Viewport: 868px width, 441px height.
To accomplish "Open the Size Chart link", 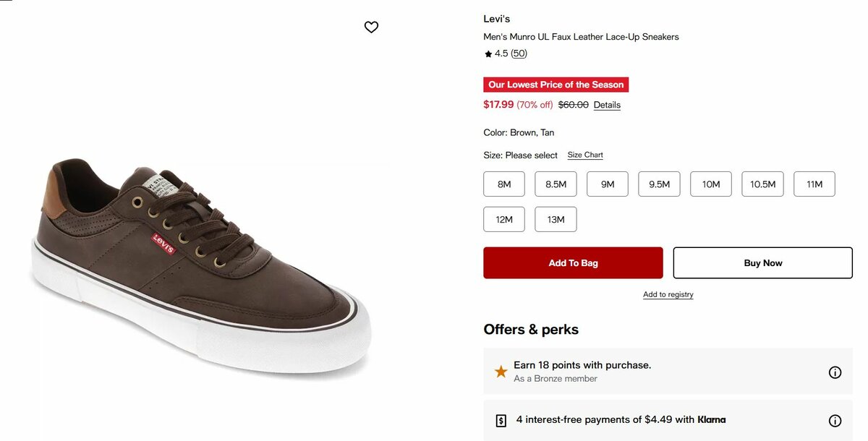I will coord(585,155).
